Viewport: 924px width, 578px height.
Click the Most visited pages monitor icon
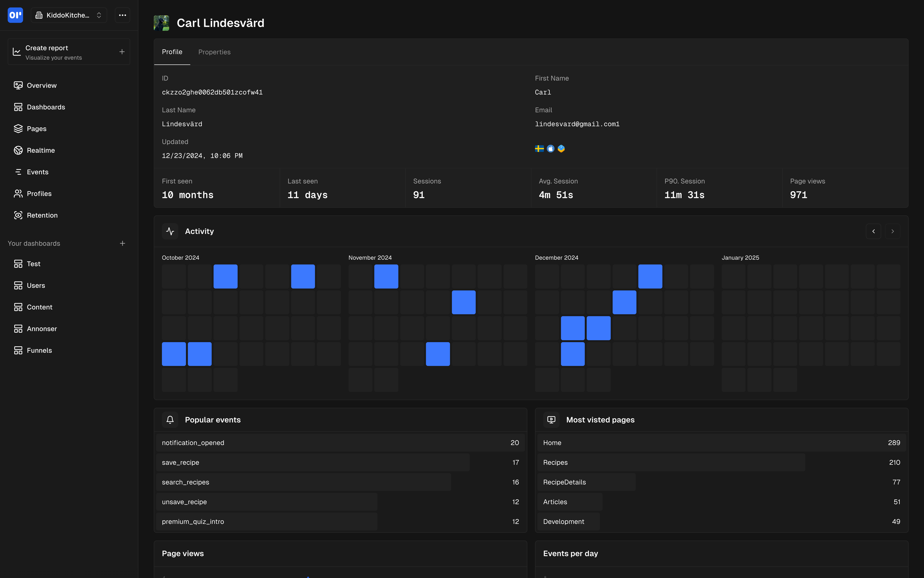tap(551, 420)
